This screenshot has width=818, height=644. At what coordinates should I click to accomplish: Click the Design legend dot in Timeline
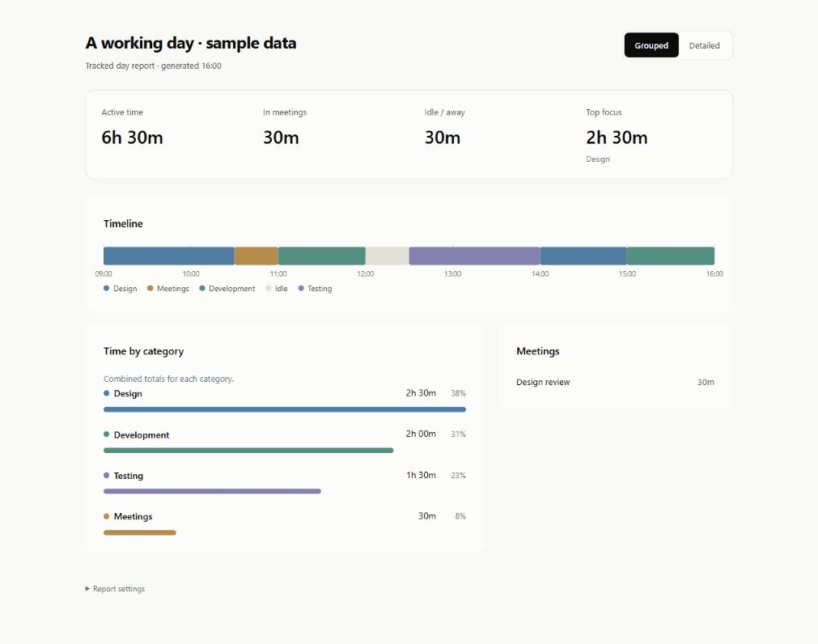point(107,288)
